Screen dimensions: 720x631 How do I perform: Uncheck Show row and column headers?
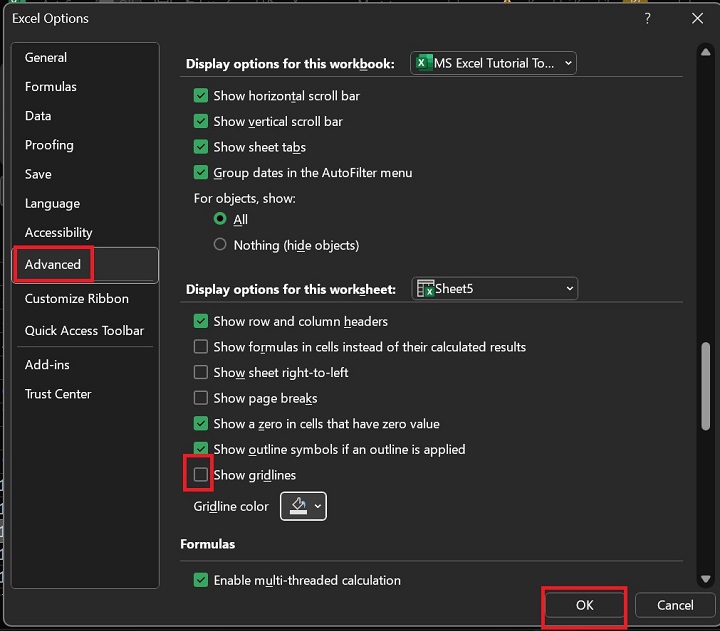201,321
